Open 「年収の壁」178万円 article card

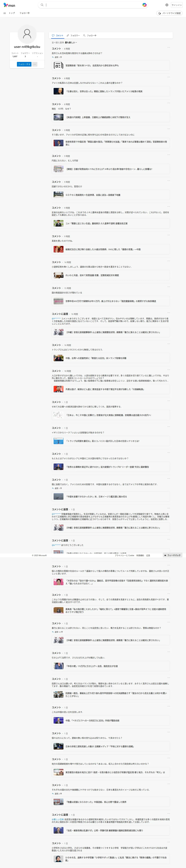[111, 666]
